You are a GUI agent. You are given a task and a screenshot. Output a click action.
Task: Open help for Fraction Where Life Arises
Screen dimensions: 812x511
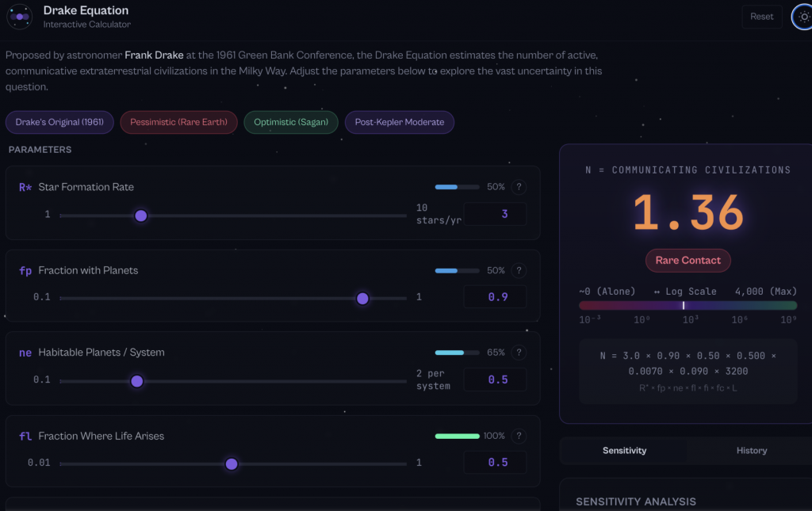pos(519,436)
